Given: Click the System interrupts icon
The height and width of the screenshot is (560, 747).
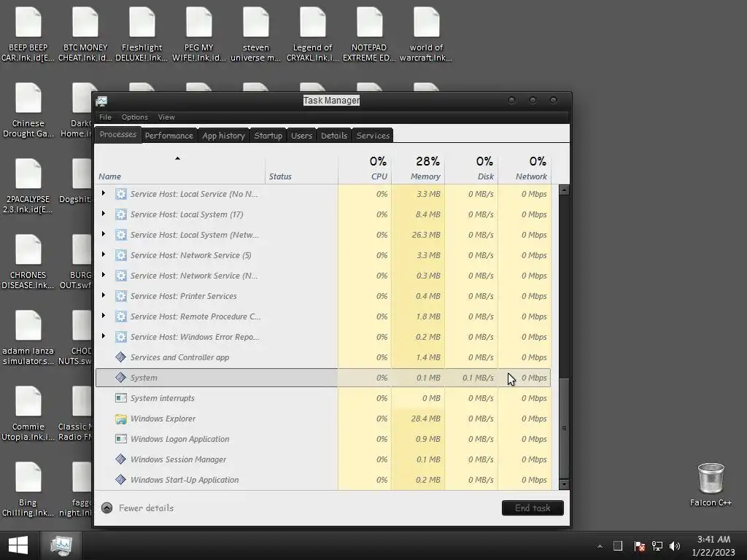Looking at the screenshot, I should tap(121, 398).
